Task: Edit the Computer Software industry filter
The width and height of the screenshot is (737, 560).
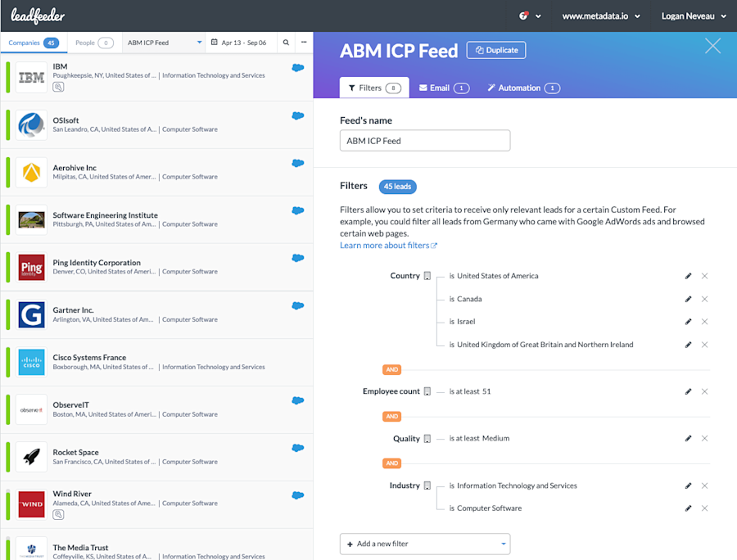Action: (x=688, y=508)
